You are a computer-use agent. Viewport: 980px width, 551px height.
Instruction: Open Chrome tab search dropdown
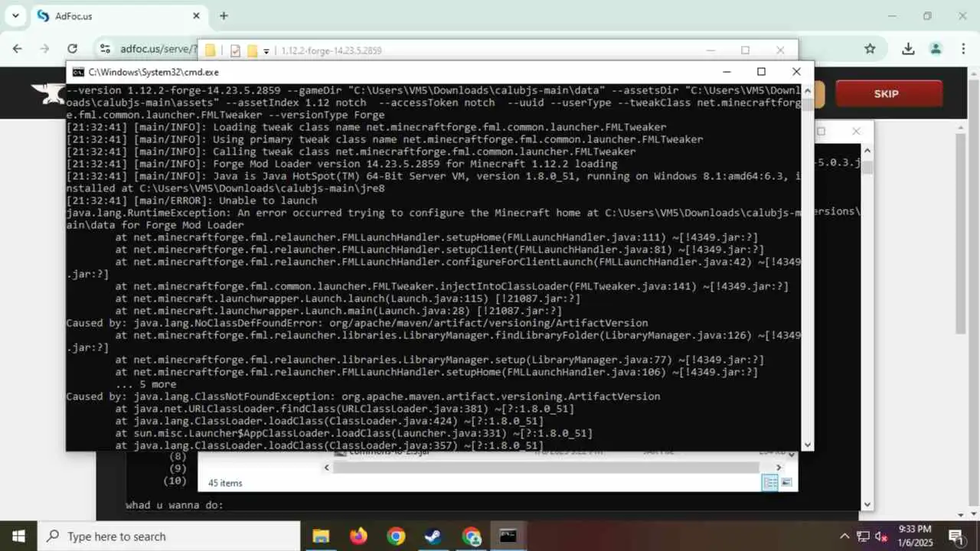(15, 15)
